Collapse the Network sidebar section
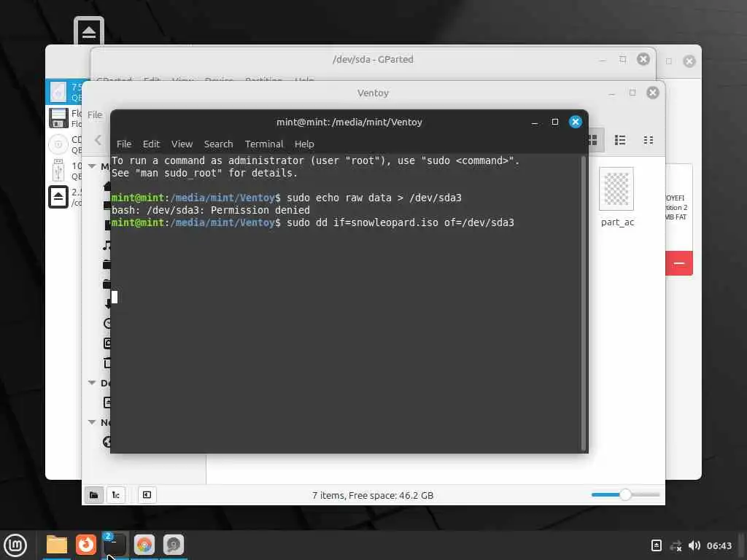This screenshot has width=747, height=560. click(92, 422)
